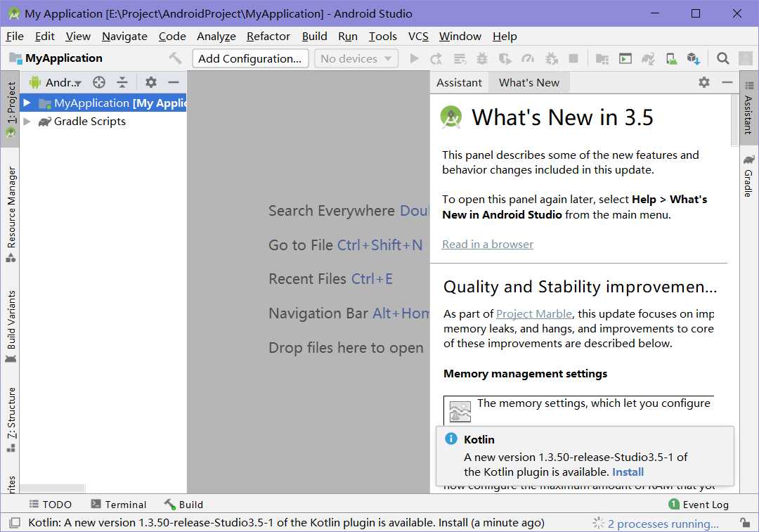
Task: Click the Run app play icon
Action: (x=414, y=58)
